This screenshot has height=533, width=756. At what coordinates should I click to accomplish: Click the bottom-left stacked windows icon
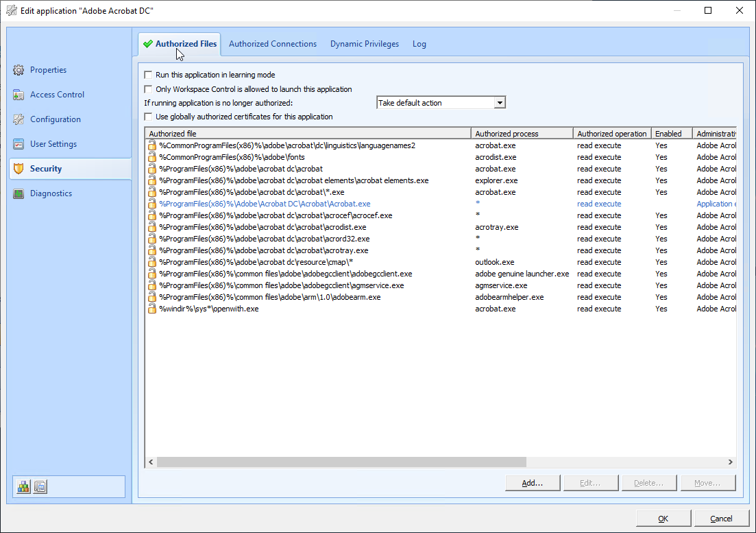point(40,486)
